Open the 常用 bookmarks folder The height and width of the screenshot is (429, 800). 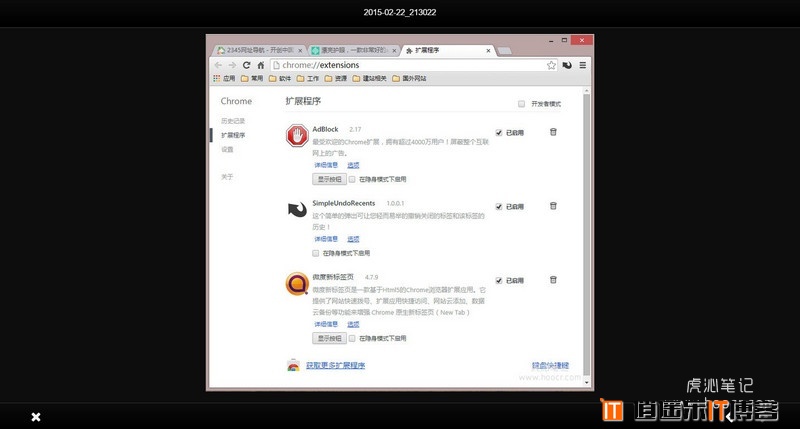pos(252,79)
